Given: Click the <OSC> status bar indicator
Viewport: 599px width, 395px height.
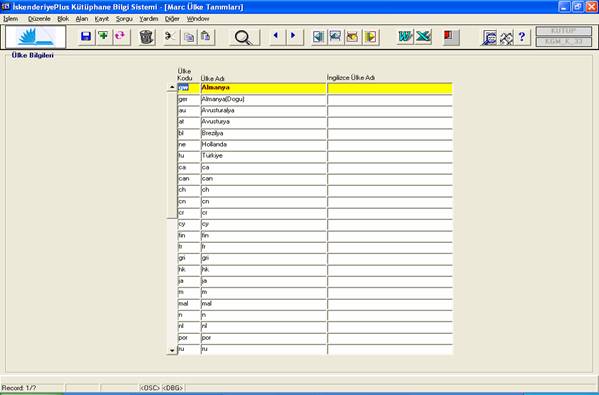Looking at the screenshot, I should [x=150, y=388].
